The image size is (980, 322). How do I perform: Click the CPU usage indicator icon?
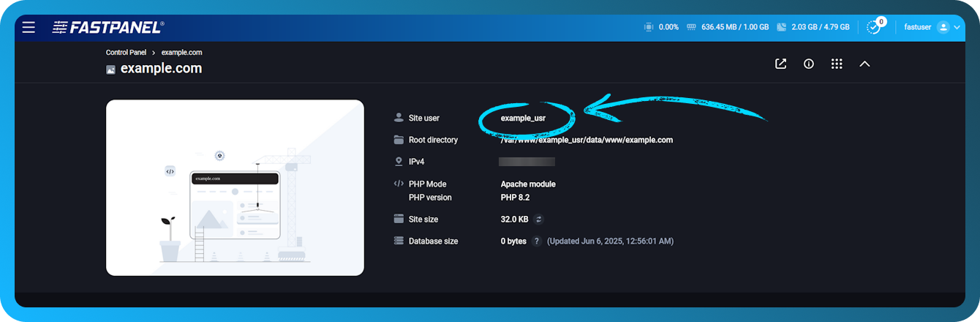[x=648, y=27]
